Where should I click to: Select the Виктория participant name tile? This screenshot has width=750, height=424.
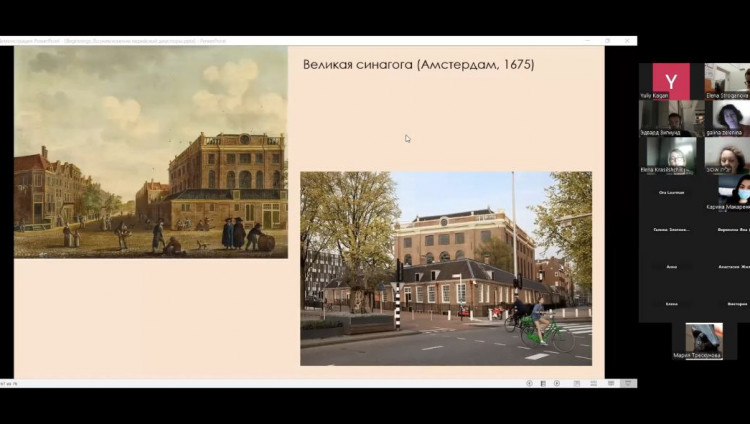coord(727,304)
